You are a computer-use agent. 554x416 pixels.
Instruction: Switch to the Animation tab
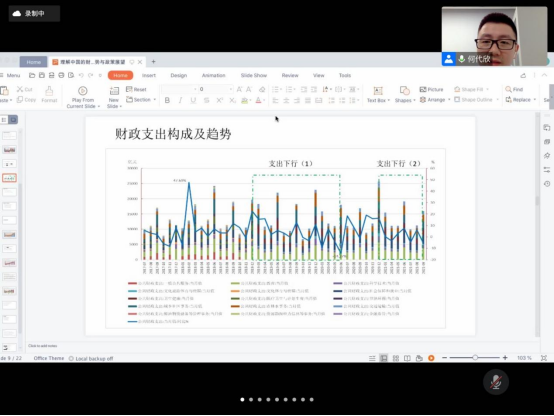[213, 75]
